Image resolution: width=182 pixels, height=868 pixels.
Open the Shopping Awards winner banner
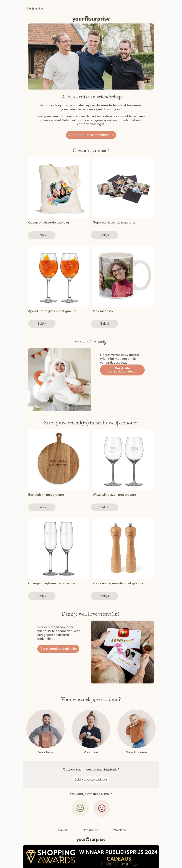coord(91,856)
